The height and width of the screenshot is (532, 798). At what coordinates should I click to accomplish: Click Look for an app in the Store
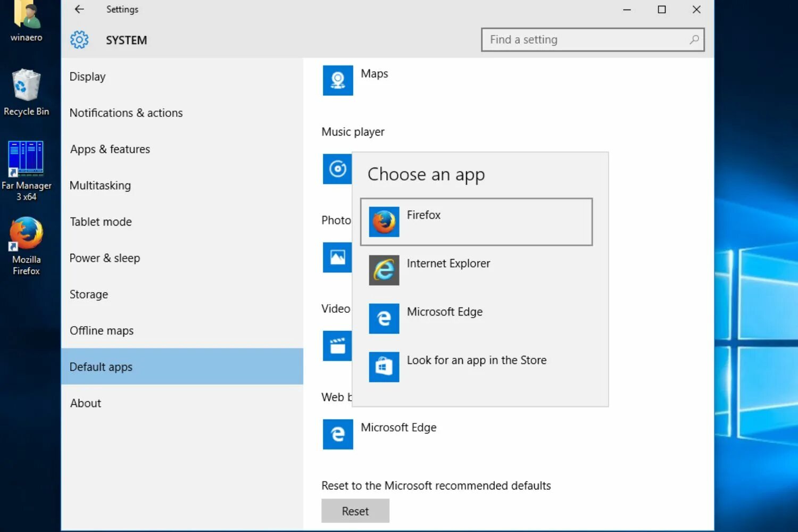point(477,360)
